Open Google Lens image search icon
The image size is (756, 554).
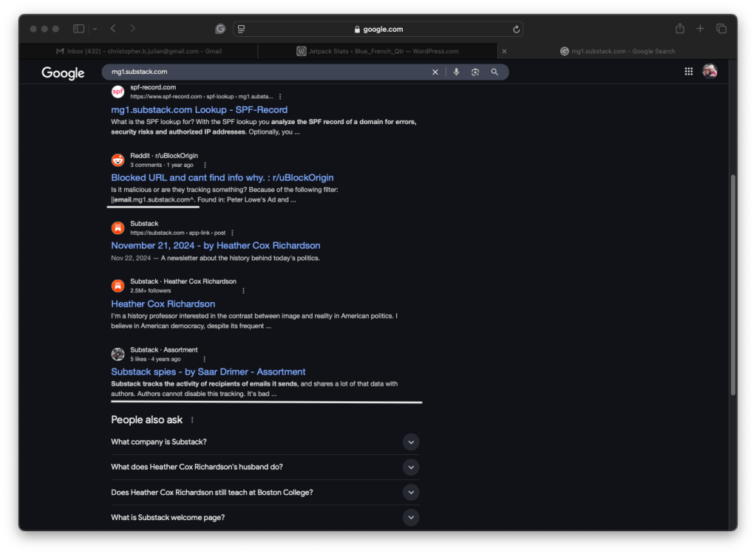click(474, 72)
